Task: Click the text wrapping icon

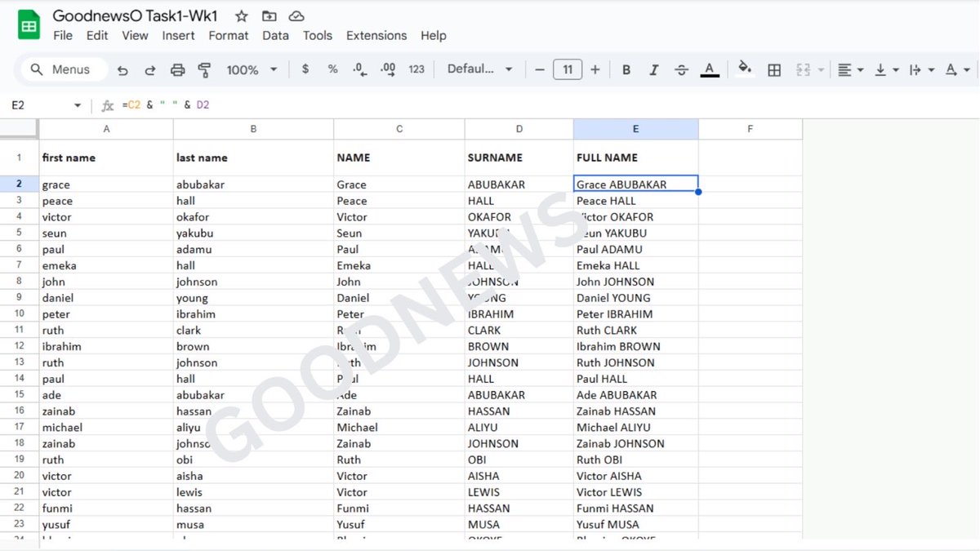Action: coord(915,70)
